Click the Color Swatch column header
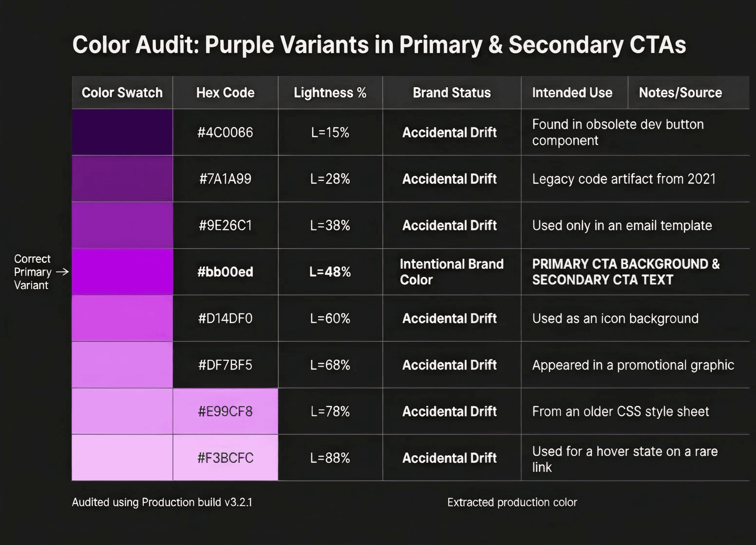The height and width of the screenshot is (545, 756). coord(122,92)
